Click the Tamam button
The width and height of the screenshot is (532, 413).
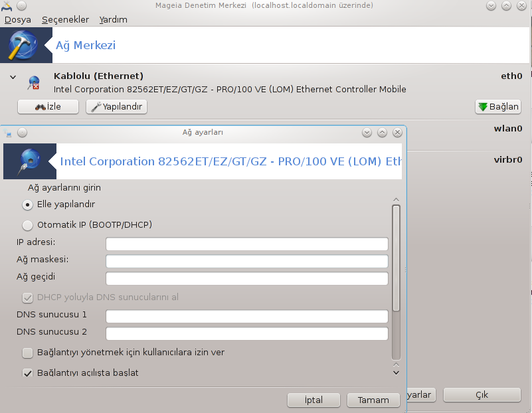click(373, 400)
